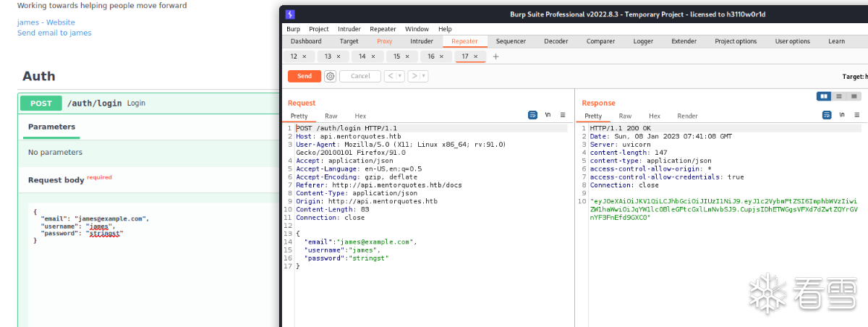Switch to the Comparer tab
Screen dimensions: 868x327
click(x=600, y=41)
